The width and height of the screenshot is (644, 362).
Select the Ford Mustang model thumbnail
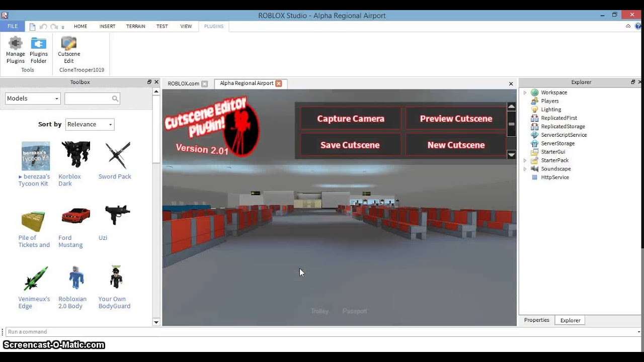pos(76,216)
